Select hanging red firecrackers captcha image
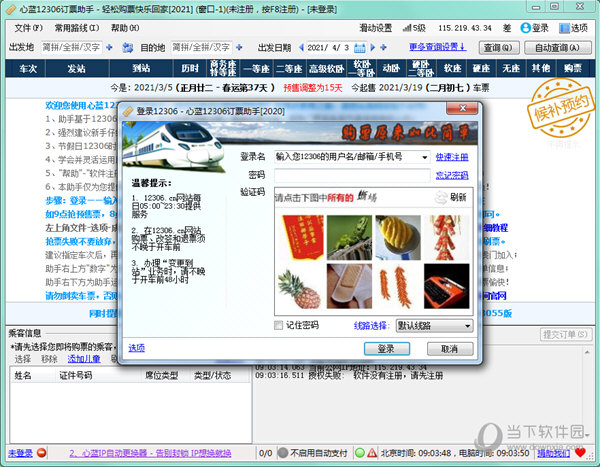 [x=447, y=237]
